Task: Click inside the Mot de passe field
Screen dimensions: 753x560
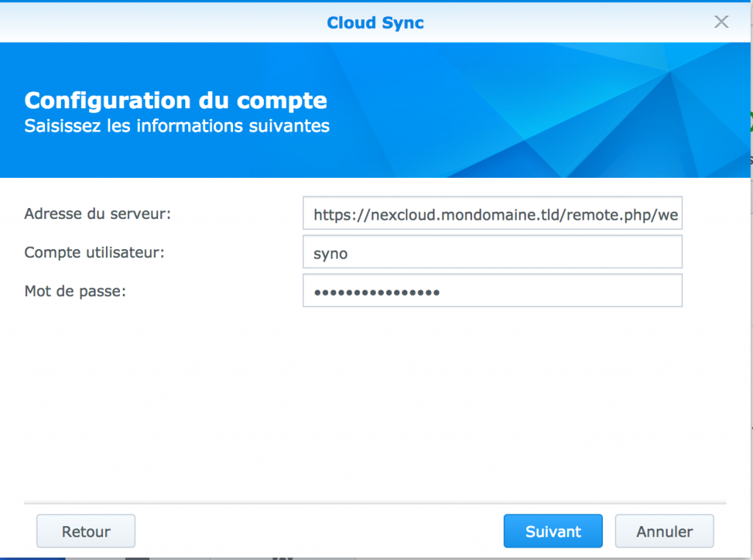Action: coord(493,290)
